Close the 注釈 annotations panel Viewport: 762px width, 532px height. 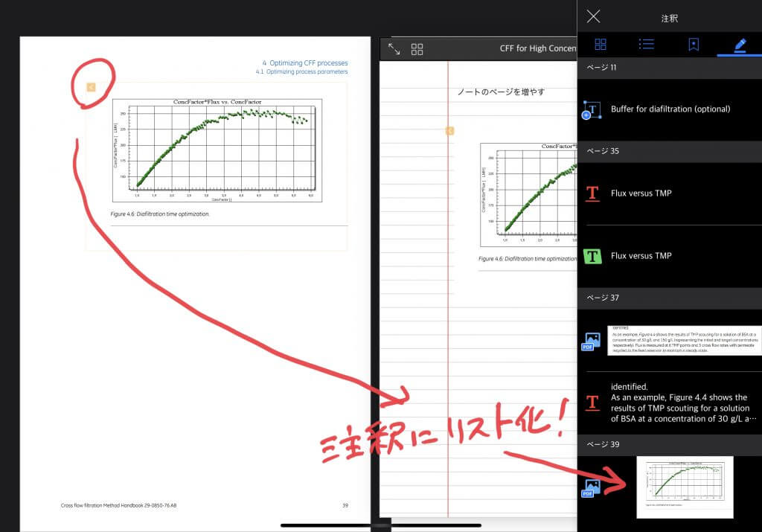593,16
